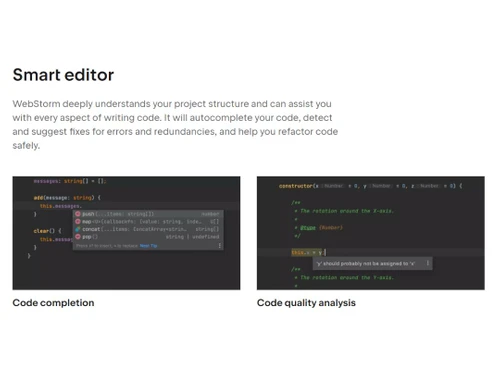Select the 'push' completion suggestion
500x375 pixels.
coord(148,214)
